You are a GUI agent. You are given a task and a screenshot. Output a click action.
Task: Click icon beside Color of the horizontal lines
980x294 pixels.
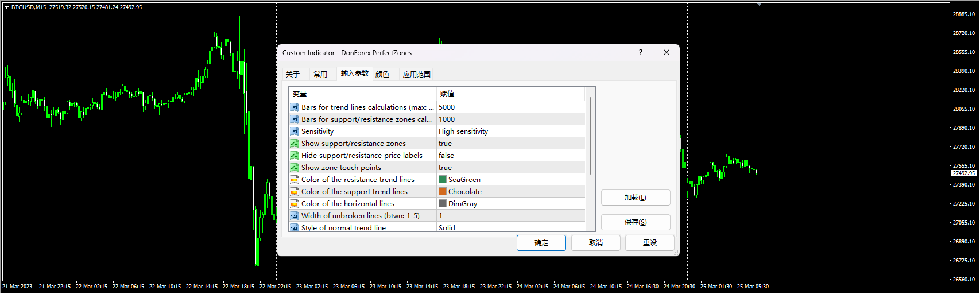tap(295, 204)
